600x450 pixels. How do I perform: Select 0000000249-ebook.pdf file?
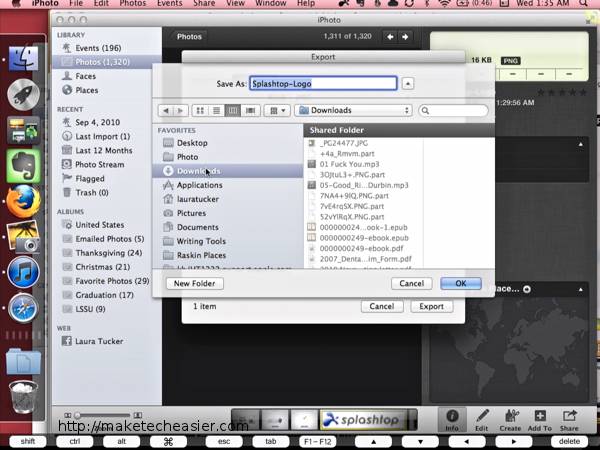[x=364, y=248]
